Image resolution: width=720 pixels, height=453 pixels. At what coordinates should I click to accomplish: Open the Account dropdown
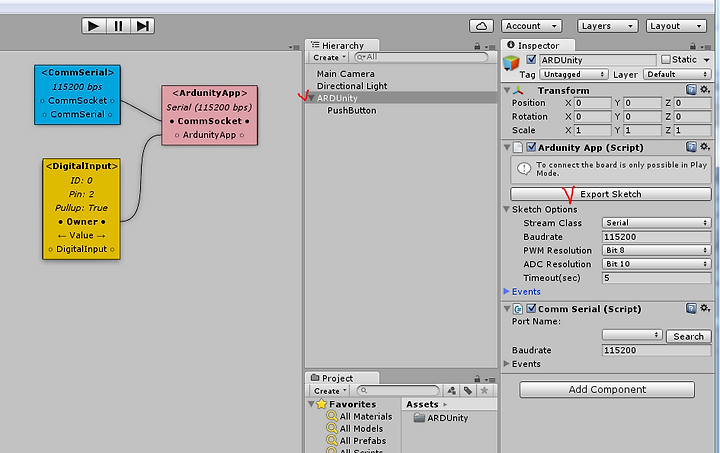tap(531, 26)
